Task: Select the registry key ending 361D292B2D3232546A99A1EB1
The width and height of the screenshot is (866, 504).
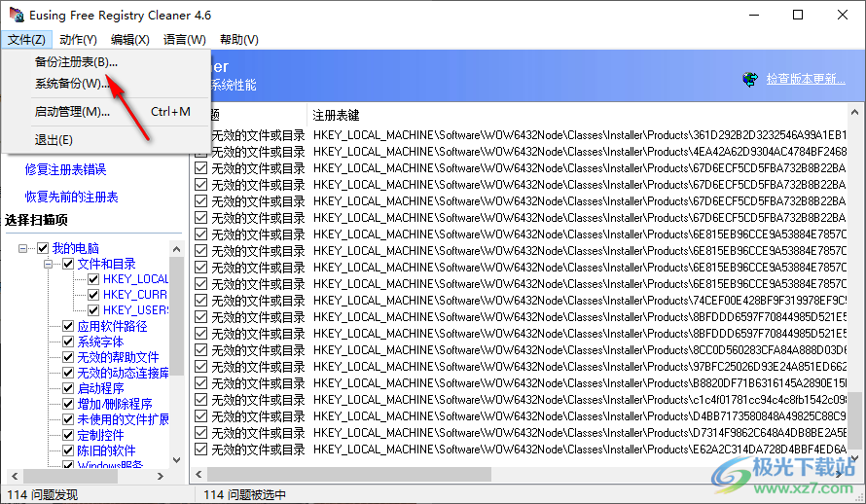Action: 579,134
